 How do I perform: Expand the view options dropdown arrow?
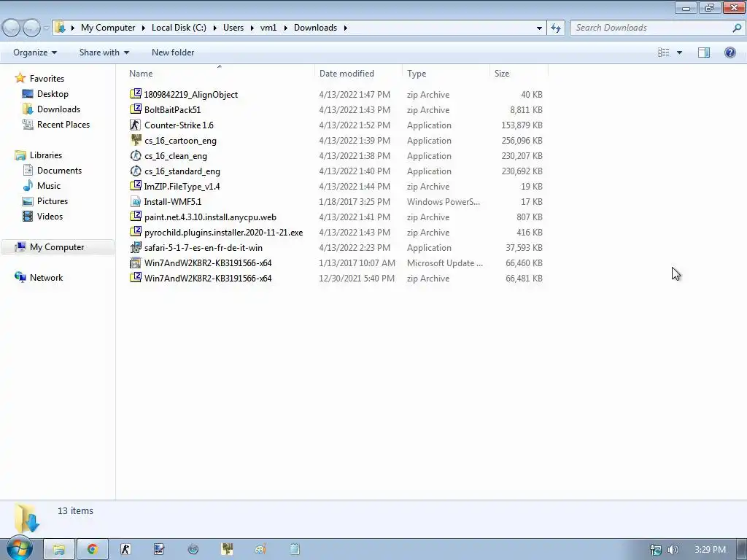click(679, 52)
